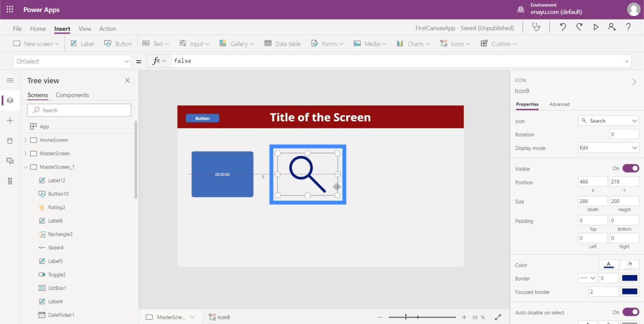Select Slider4 in the tree

[x=56, y=248]
